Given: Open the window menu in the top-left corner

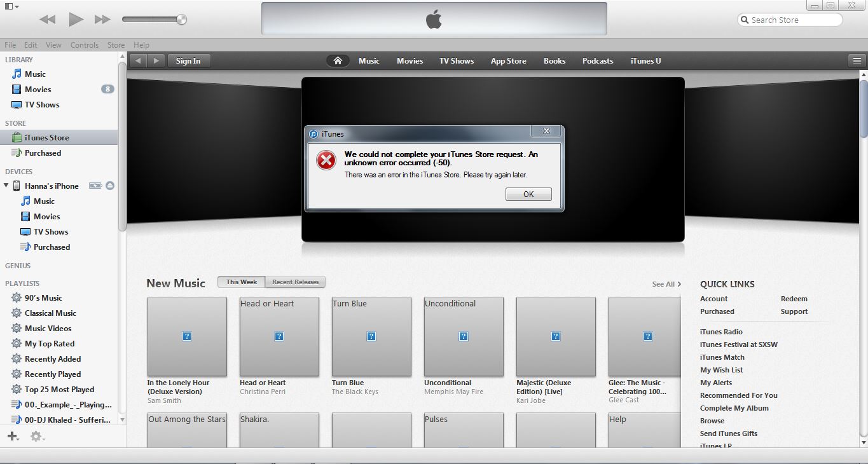Looking at the screenshot, I should (11, 6).
